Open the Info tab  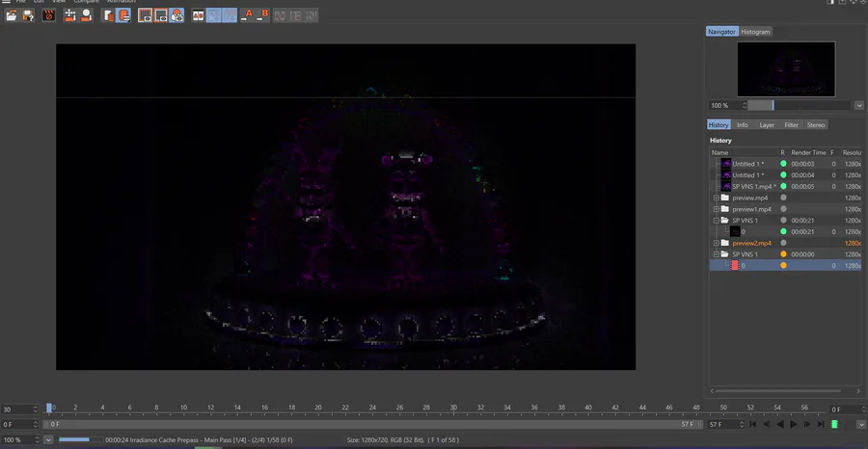tap(743, 125)
